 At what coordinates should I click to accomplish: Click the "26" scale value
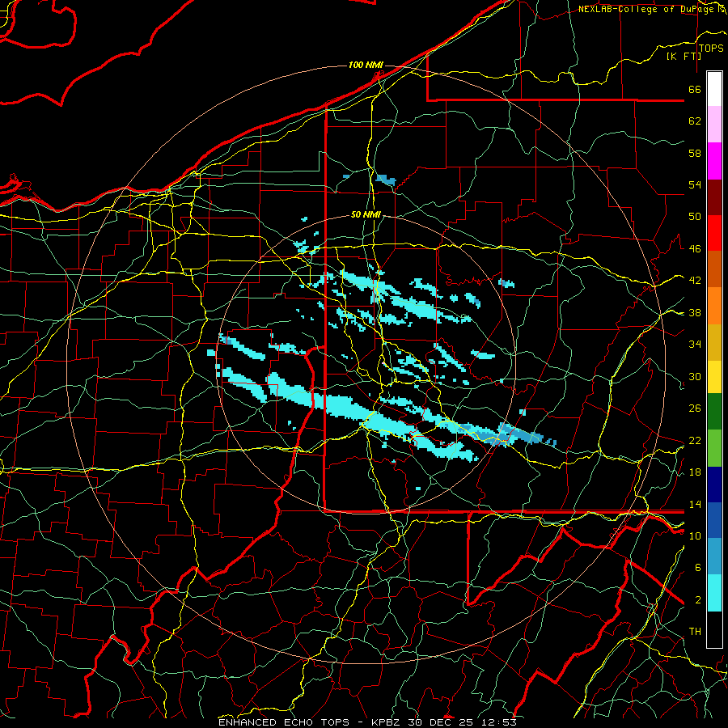[x=695, y=408]
